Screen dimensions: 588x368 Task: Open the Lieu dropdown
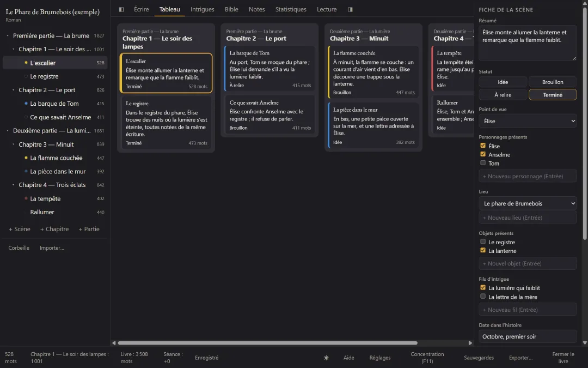528,203
